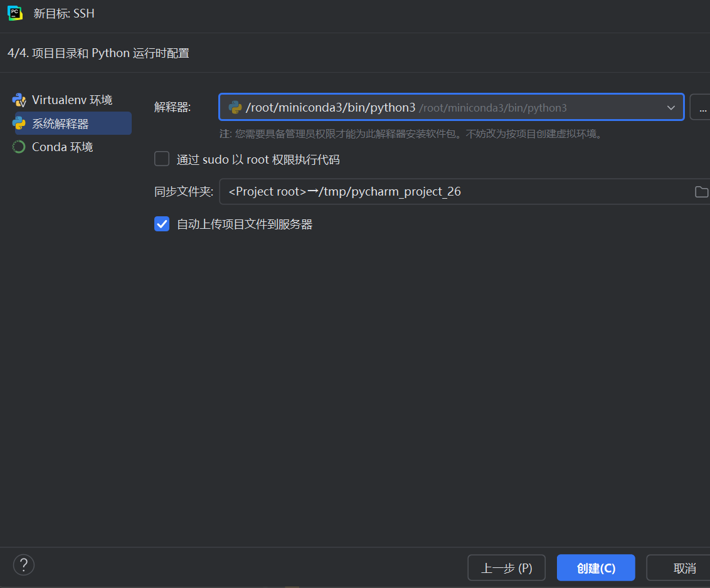Viewport: 710px width, 588px height.
Task: Click the PyCharm logo in title bar
Action: point(15,13)
